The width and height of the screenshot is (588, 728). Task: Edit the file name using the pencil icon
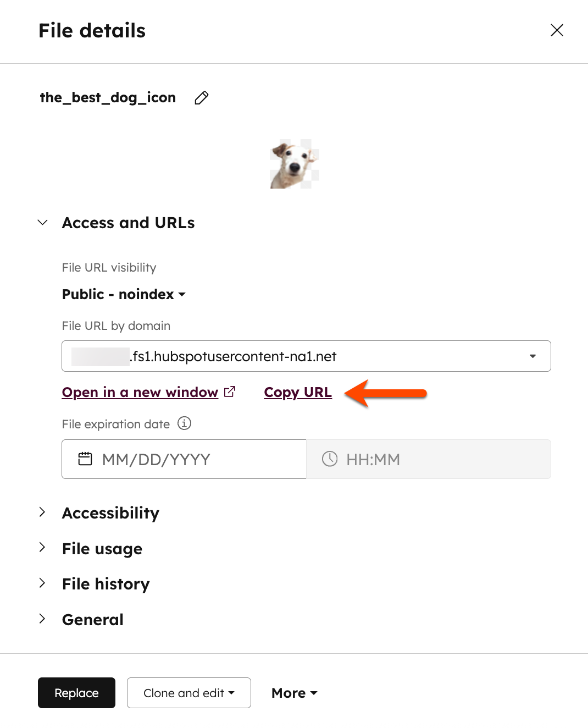[x=201, y=97]
